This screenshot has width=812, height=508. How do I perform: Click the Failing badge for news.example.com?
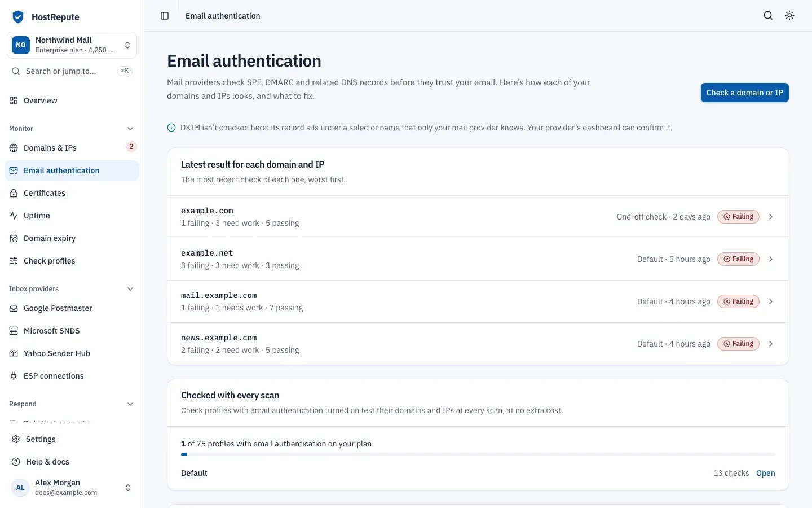coord(738,344)
